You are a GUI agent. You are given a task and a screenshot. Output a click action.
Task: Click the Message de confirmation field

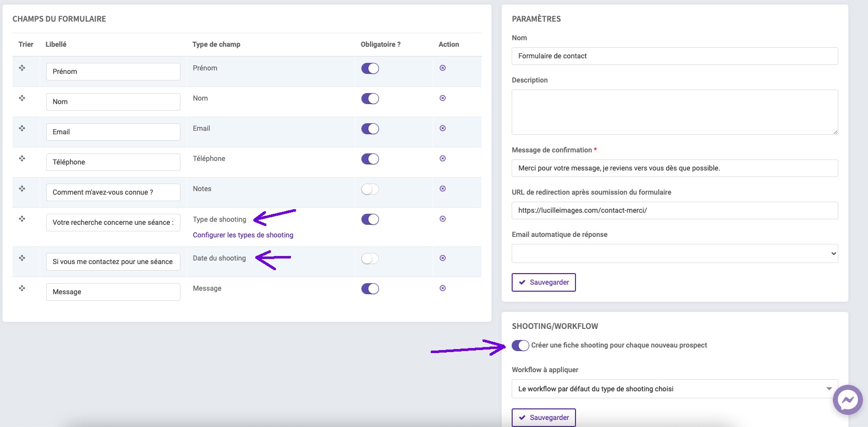point(674,168)
